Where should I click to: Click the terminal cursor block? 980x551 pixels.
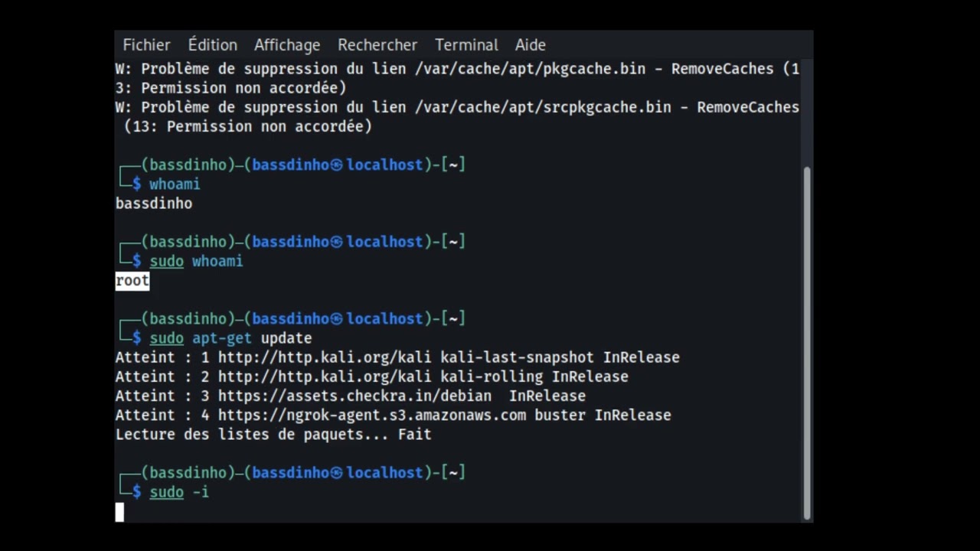pos(119,512)
